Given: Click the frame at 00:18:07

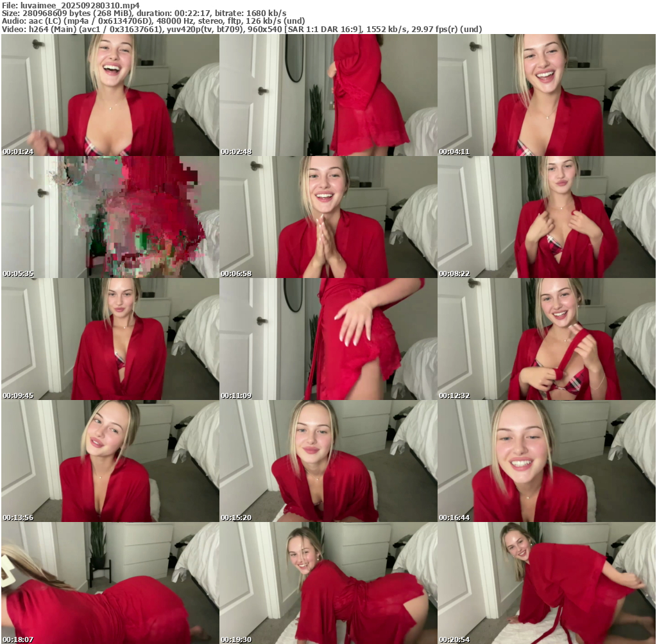Looking at the screenshot, I should 110,583.
